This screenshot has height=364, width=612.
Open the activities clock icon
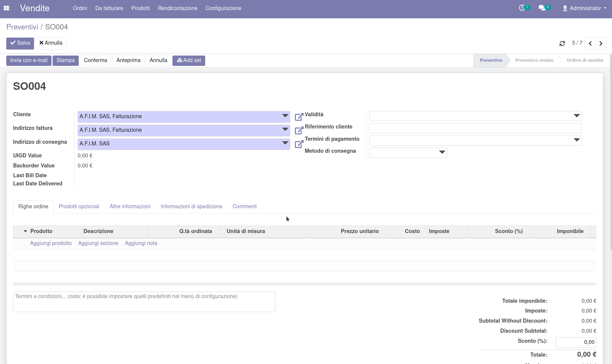click(522, 8)
